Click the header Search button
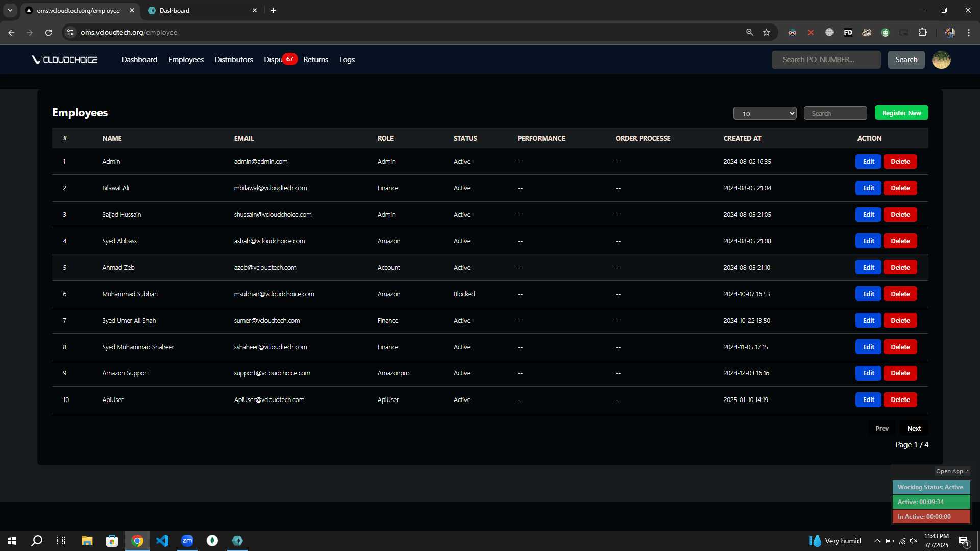 coord(906,60)
